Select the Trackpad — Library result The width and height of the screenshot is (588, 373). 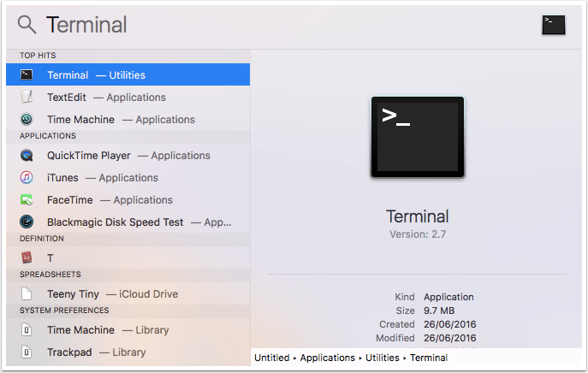coord(128,352)
